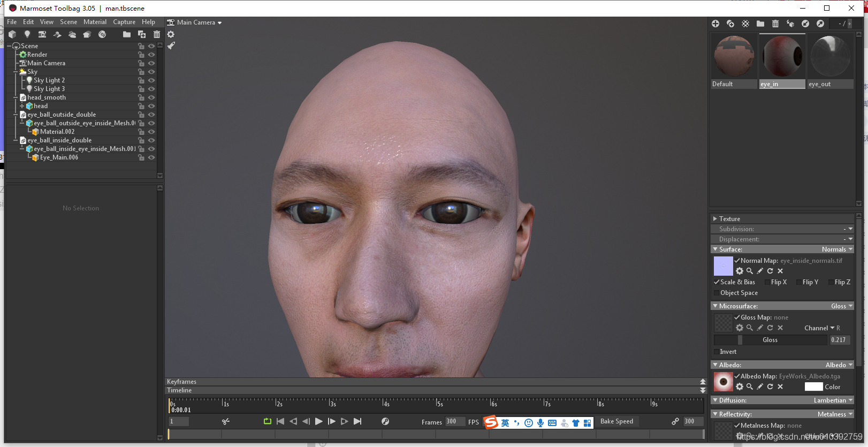Screen dimensions: 868x447
Task: Toggle timeline loop playback icon
Action: coord(268,421)
